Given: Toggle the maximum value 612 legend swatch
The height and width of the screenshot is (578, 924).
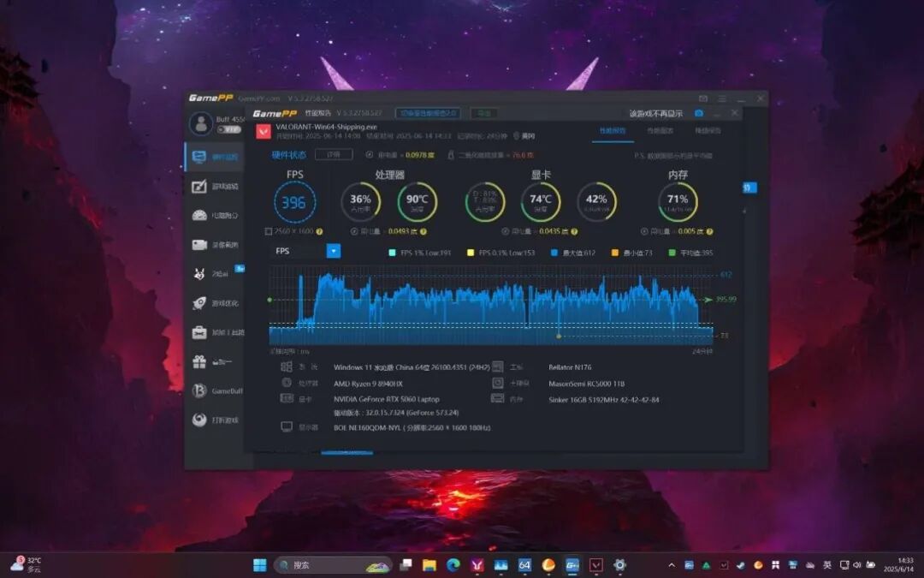Looking at the screenshot, I should tap(554, 253).
